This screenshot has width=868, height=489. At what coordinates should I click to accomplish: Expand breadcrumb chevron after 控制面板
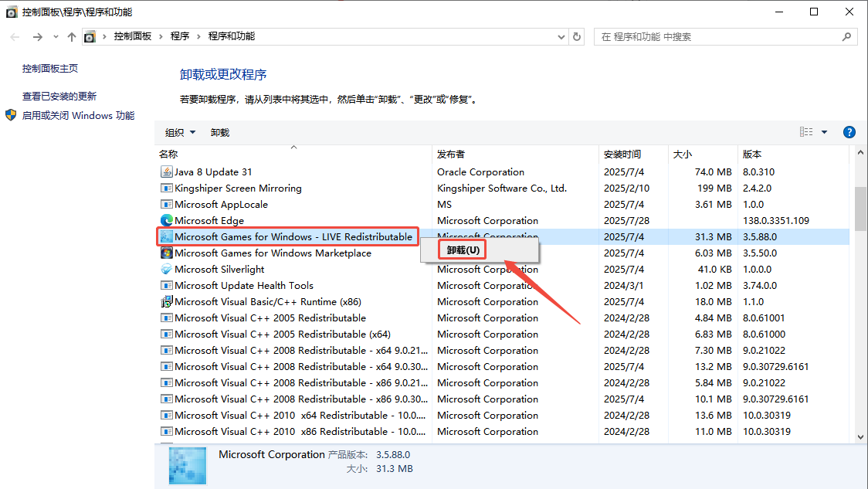click(161, 36)
